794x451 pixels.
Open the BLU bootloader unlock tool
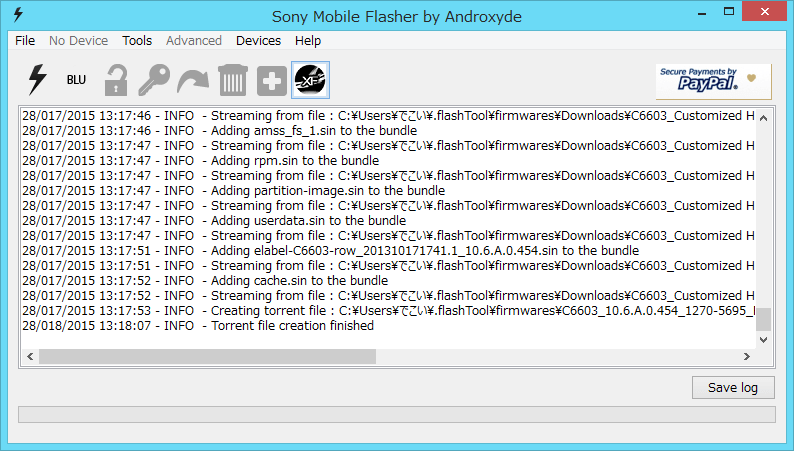[76, 80]
